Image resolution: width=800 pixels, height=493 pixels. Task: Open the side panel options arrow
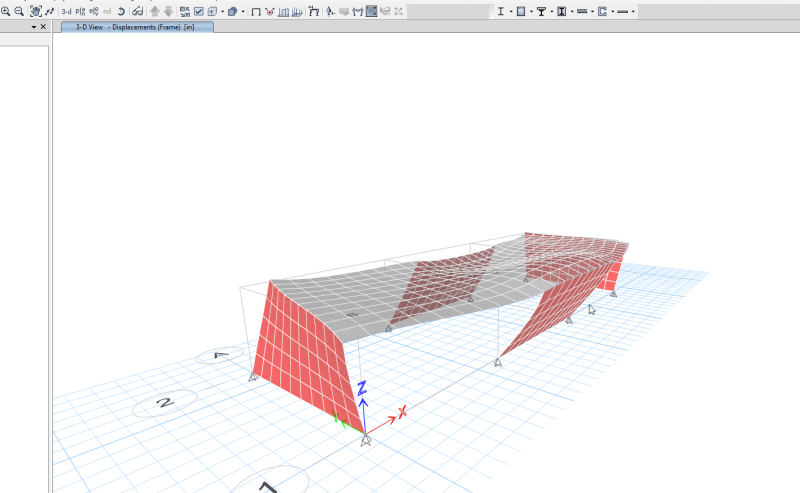(x=34, y=27)
